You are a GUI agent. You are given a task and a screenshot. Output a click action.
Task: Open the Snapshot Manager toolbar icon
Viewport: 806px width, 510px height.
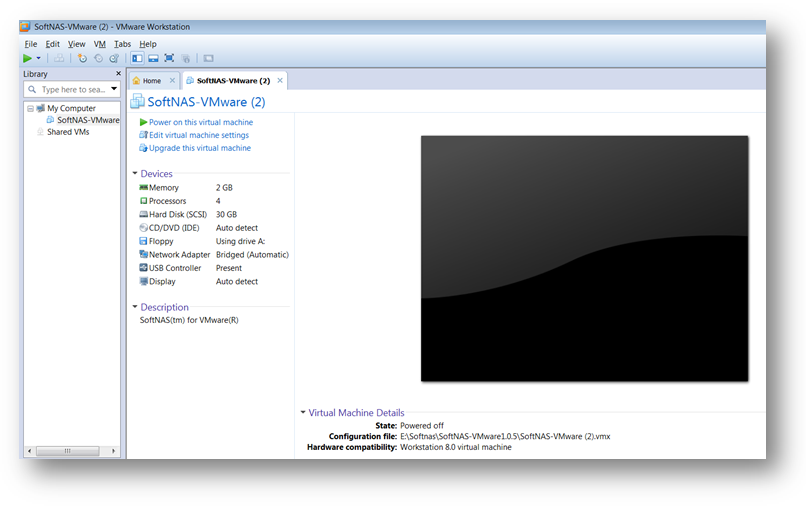click(x=114, y=59)
